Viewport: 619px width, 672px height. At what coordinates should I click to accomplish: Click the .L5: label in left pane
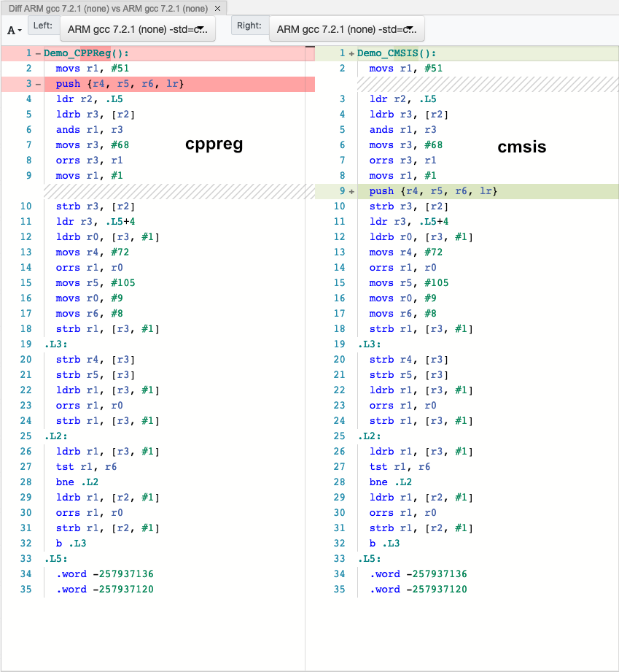coord(55,559)
